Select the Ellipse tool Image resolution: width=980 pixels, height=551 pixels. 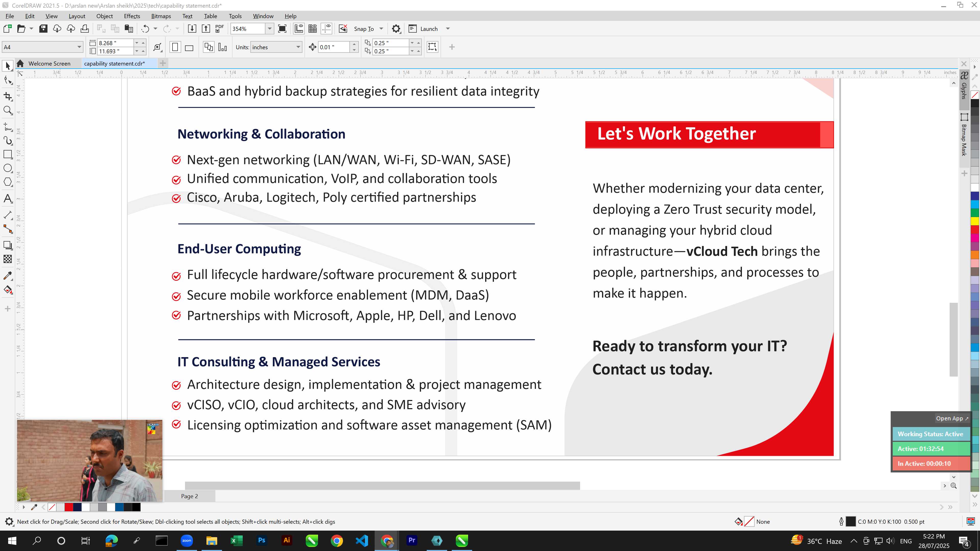click(8, 168)
